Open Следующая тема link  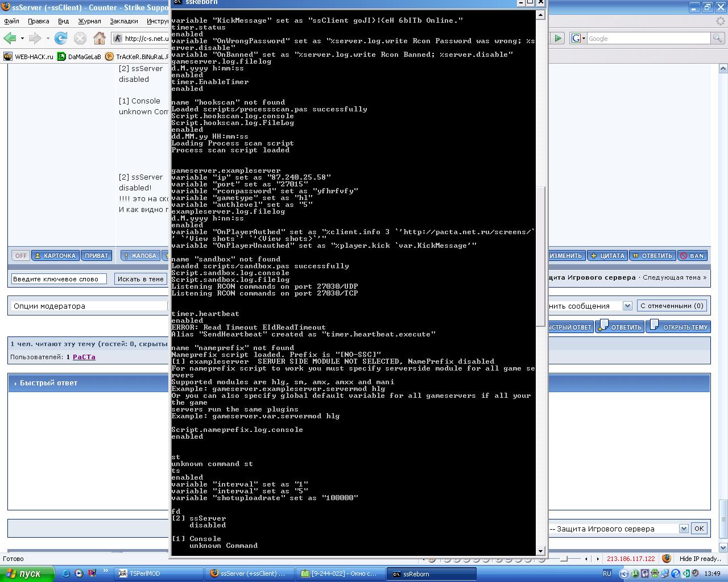pyautogui.click(x=674, y=277)
